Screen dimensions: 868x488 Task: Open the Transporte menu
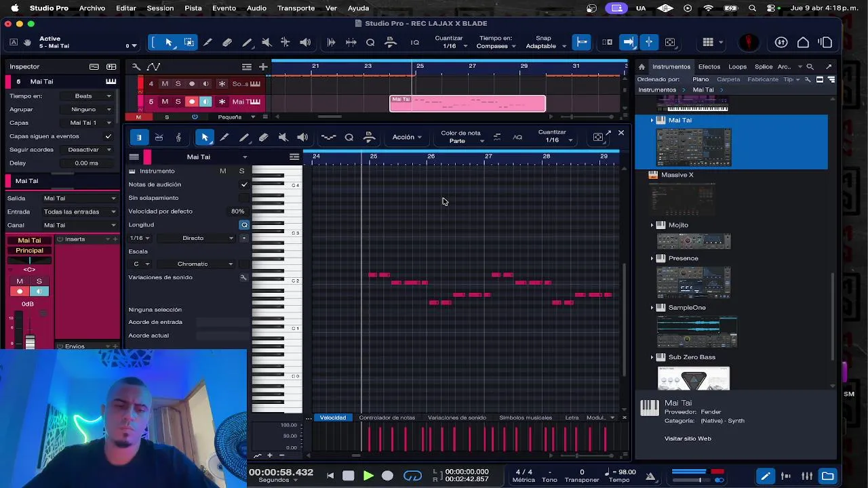point(296,8)
